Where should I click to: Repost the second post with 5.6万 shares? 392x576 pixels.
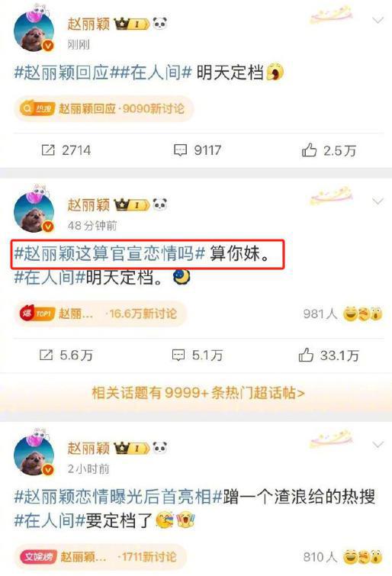pyautogui.click(x=66, y=355)
